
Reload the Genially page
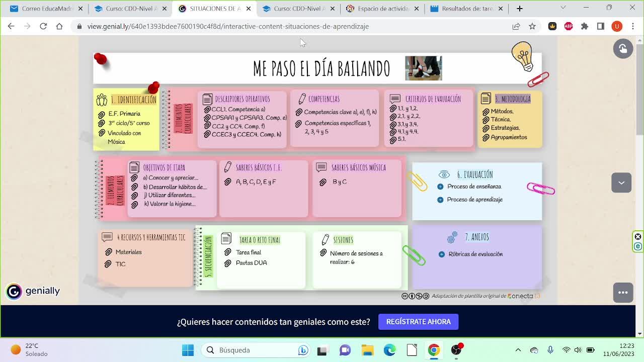click(x=43, y=26)
